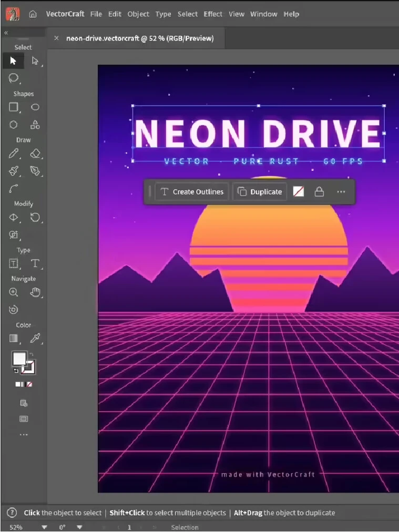Toggle the lock in floating toolbar

[x=319, y=192]
